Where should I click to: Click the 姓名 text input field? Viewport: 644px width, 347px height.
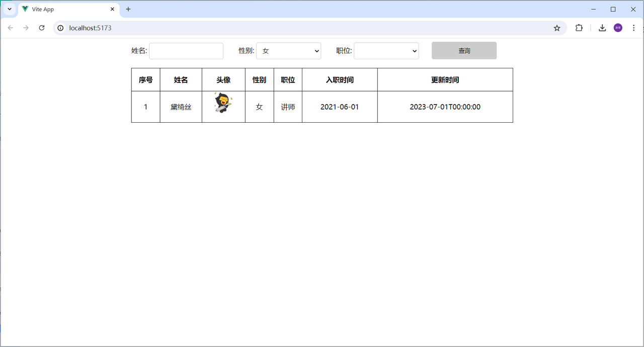186,51
